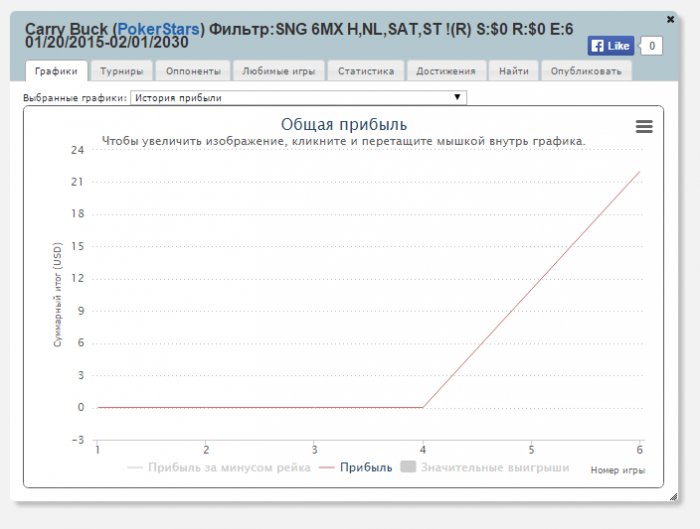
Task: Click the Facebook like count bubble
Action: click(x=651, y=46)
